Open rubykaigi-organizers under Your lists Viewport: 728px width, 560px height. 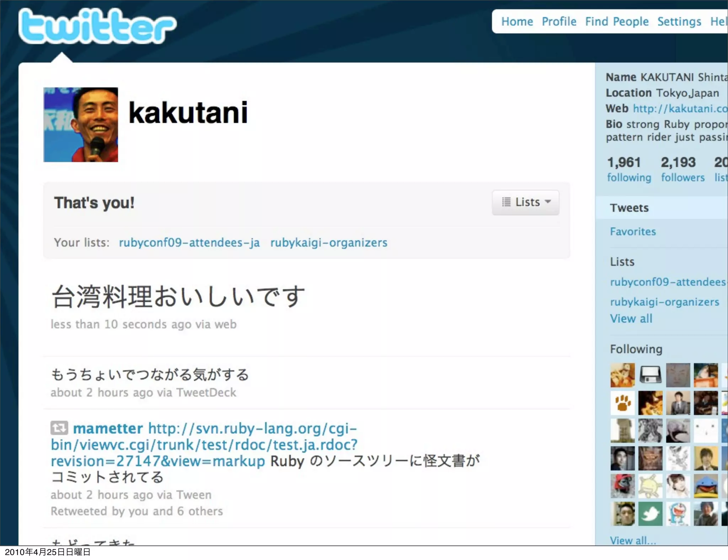tap(329, 243)
